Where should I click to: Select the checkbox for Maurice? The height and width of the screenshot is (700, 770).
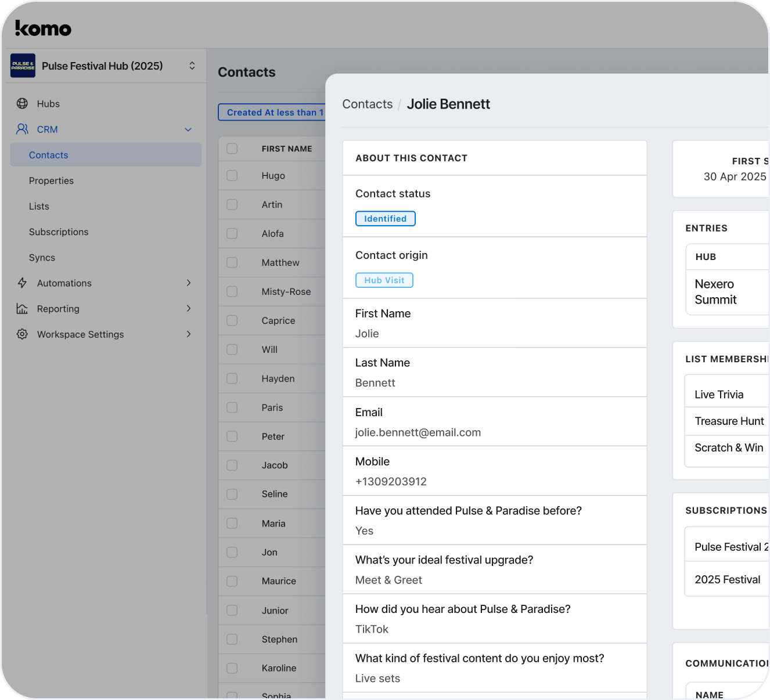point(232,581)
